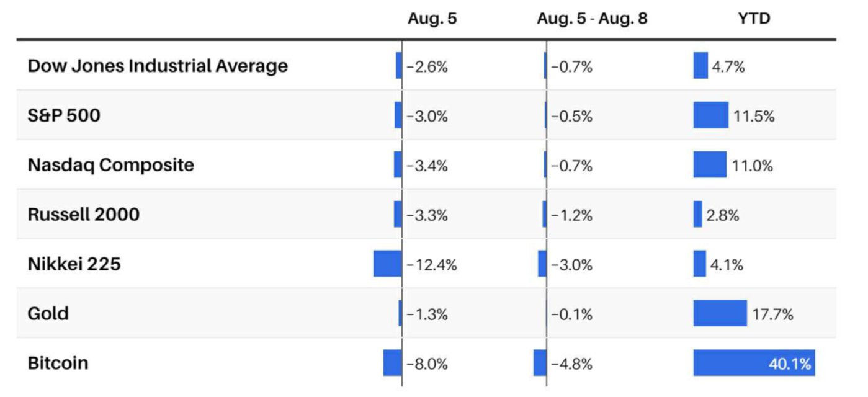Click Bitcoin's -8.0% Aug. 5 bar
The height and width of the screenshot is (397, 868).
[393, 363]
